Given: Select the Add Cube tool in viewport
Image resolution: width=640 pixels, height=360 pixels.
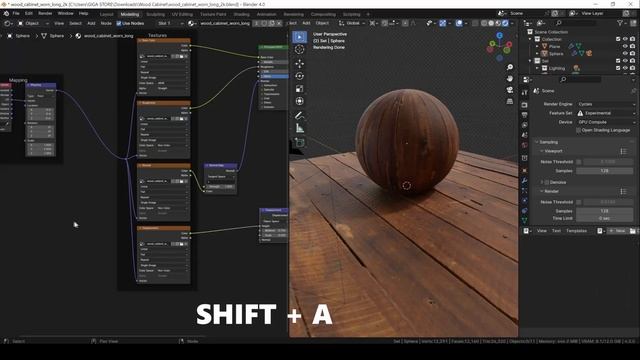Looking at the screenshot, I should point(300,142).
